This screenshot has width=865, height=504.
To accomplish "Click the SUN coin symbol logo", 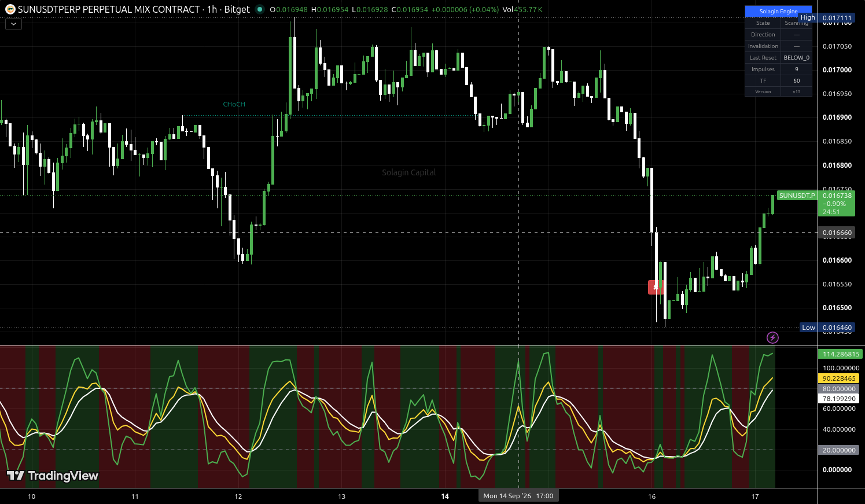I will [x=10, y=9].
